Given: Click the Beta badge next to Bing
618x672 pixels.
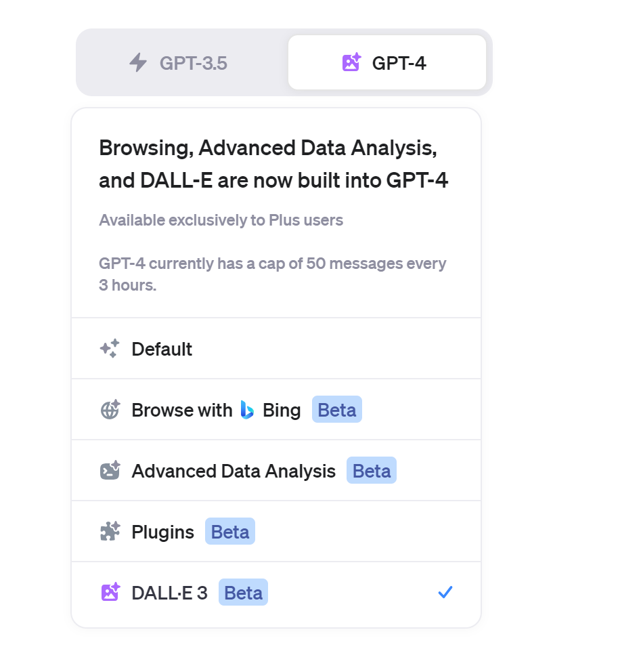Looking at the screenshot, I should point(337,410).
